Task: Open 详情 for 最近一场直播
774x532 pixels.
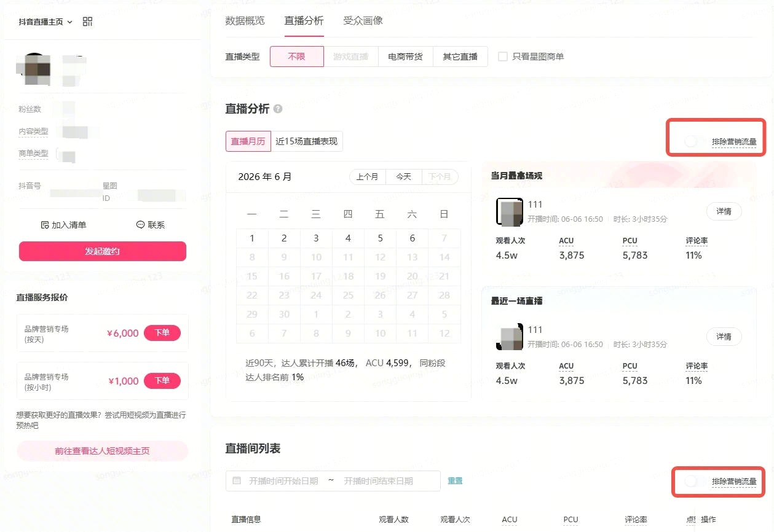Action: [724, 337]
